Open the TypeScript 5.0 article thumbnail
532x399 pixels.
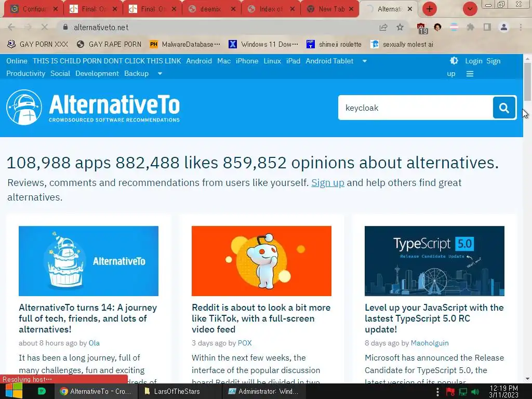tap(435, 261)
